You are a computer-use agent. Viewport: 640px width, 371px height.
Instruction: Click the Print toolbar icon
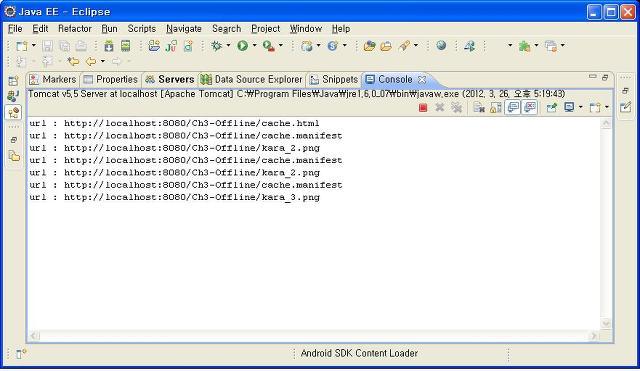[x=81, y=46]
